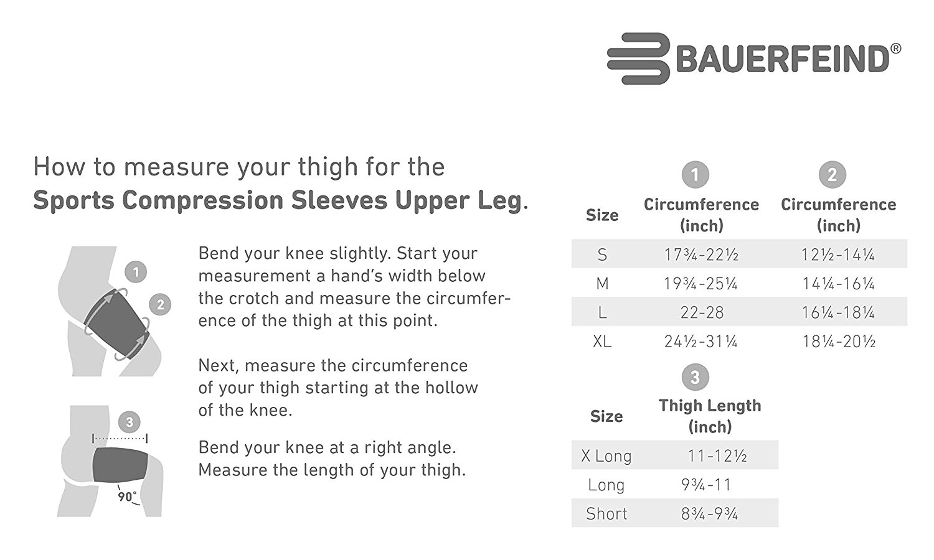Select the Short length row
The width and height of the screenshot is (934, 560).
click(675, 513)
